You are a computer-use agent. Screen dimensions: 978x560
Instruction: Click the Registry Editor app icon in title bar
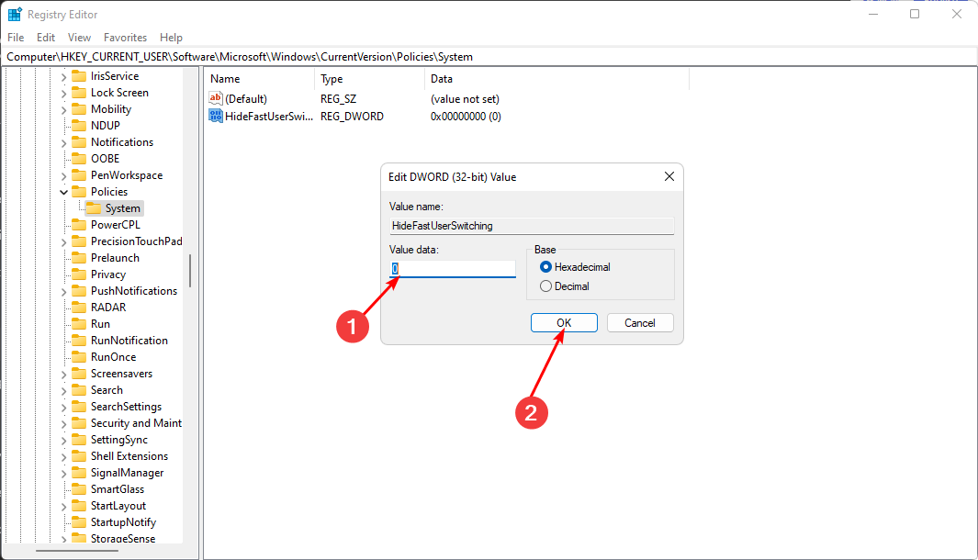[15, 15]
